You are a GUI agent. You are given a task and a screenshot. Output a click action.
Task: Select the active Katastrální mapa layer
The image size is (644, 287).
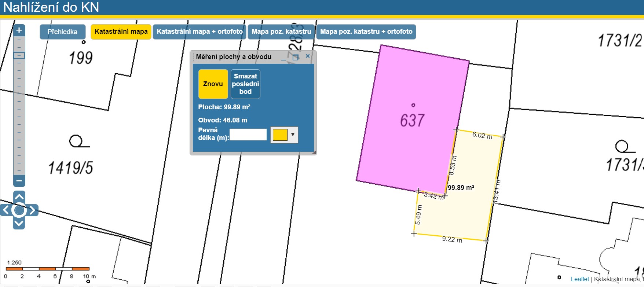tap(121, 32)
